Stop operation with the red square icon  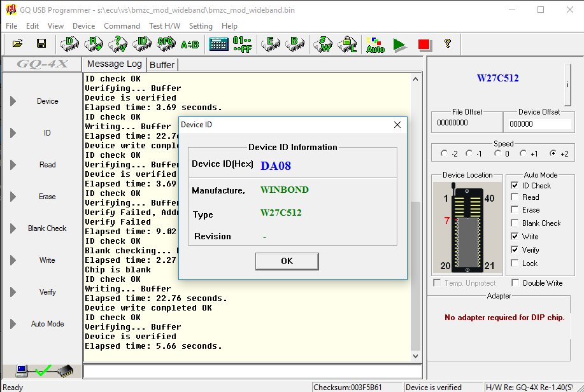(x=424, y=45)
